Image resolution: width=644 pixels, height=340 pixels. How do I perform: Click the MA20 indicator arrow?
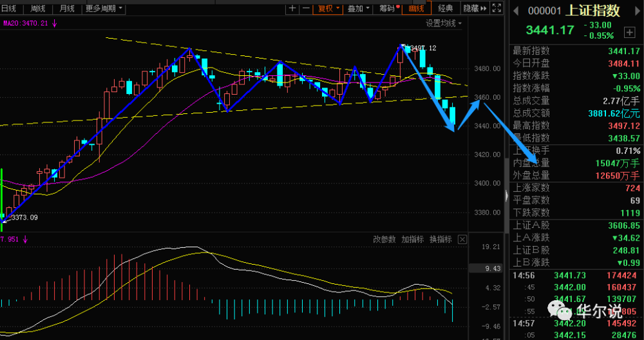pos(54,24)
